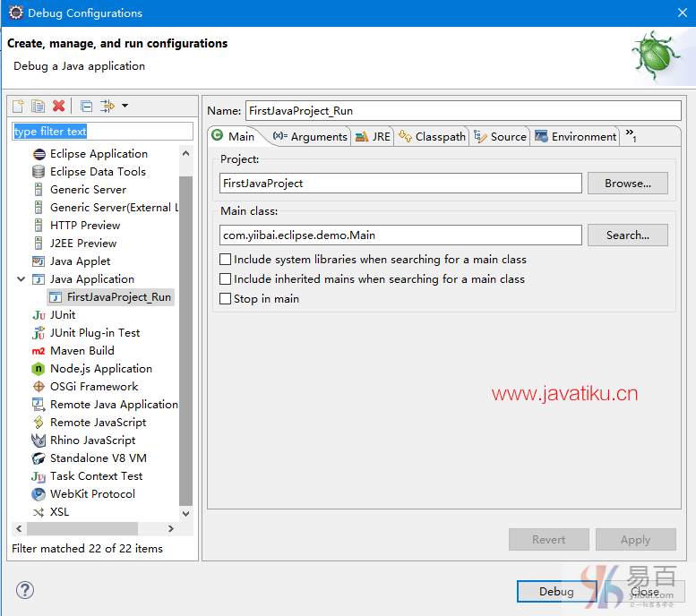Click the Node.js Application green icon

pos(39,369)
